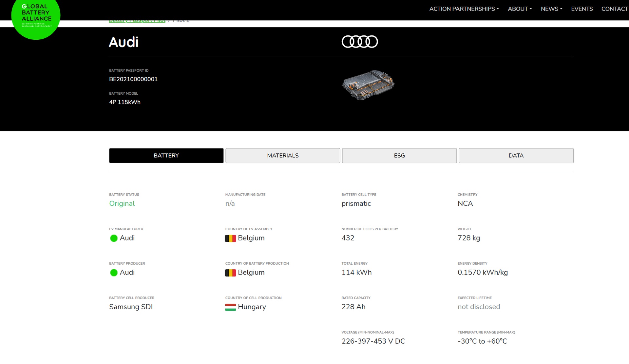Follow the Battery Passport Pilot breadcrumb link
The height and width of the screenshot is (364, 629).
pos(137,21)
